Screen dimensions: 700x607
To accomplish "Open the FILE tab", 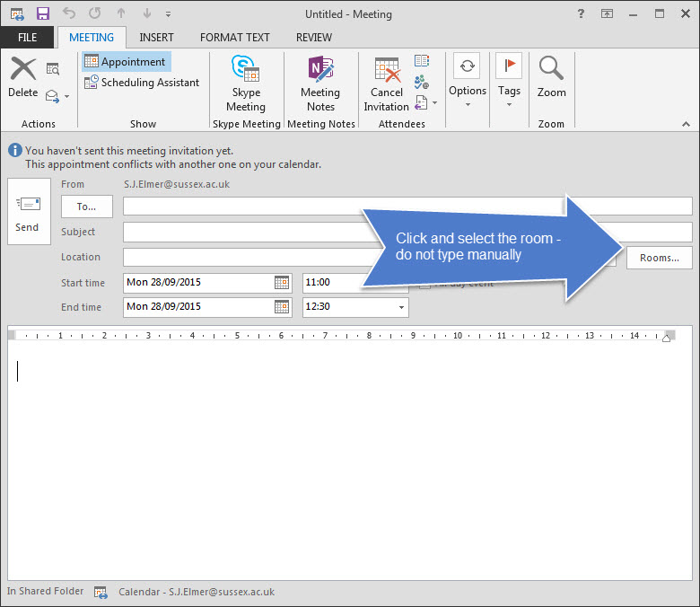I will 27,38.
